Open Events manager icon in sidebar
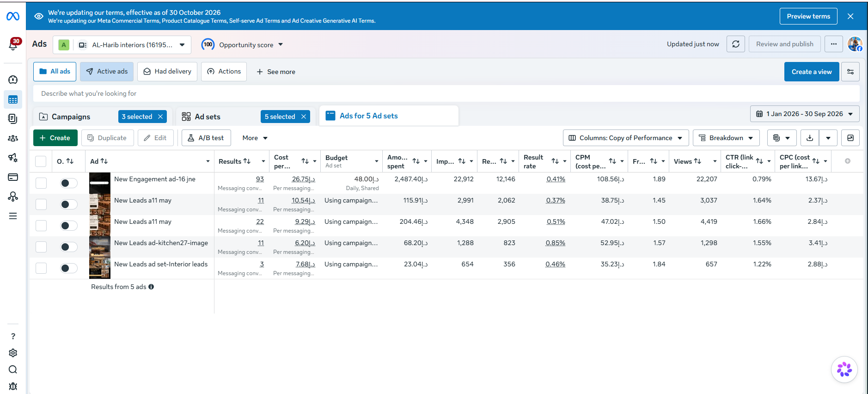This screenshot has height=394, width=868. click(13, 197)
